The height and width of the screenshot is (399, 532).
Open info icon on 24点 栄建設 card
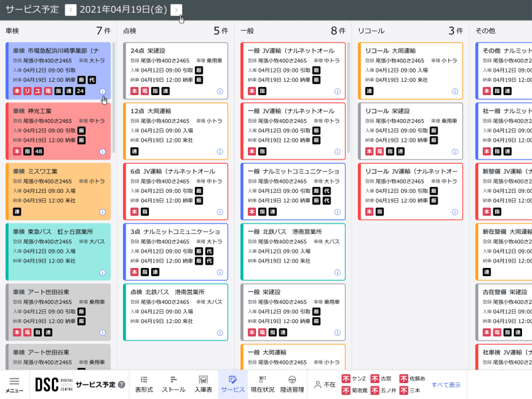[219, 91]
